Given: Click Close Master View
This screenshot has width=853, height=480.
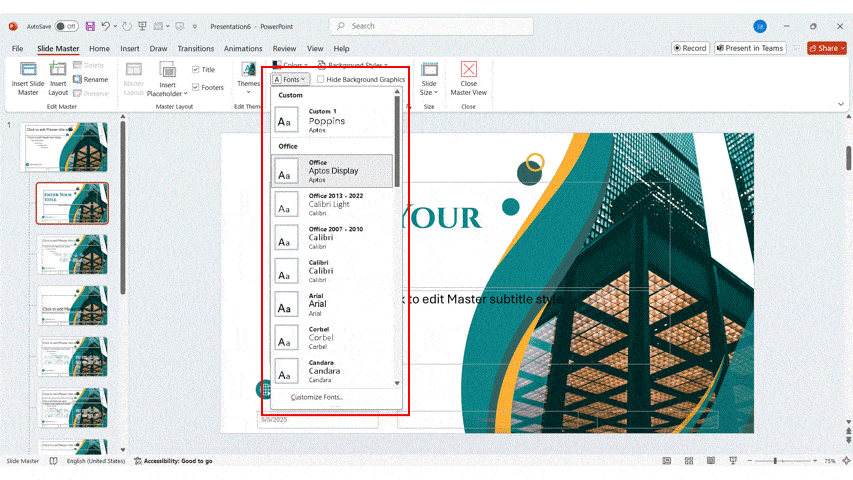Looking at the screenshot, I should [x=468, y=79].
